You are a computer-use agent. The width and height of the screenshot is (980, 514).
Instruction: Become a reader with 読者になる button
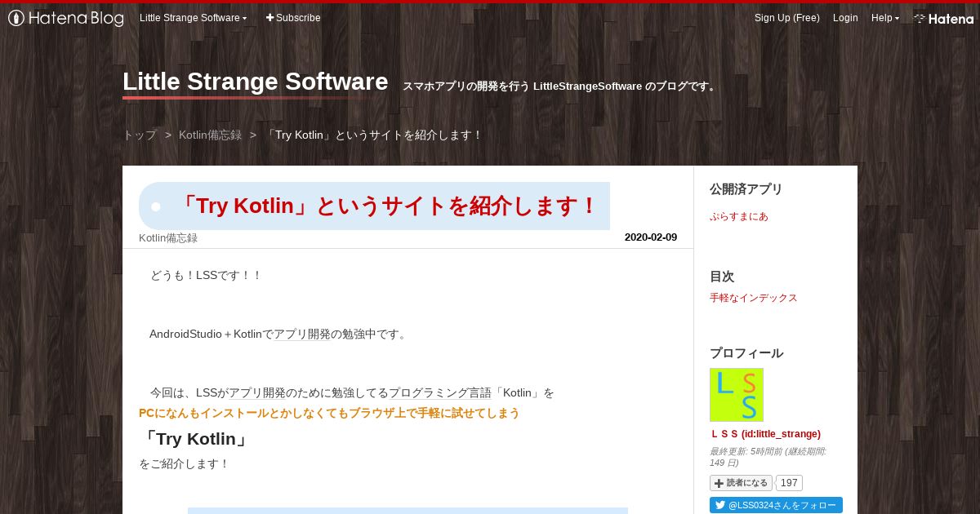[x=741, y=483]
